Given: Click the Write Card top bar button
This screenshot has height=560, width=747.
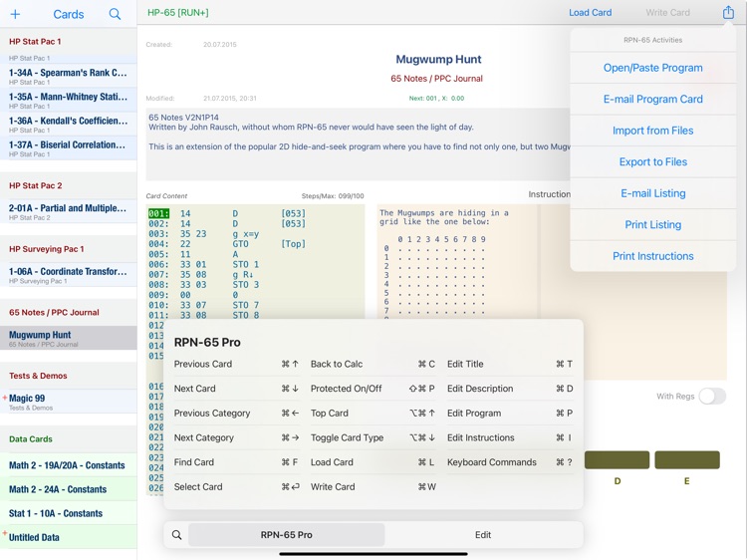Looking at the screenshot, I should [x=667, y=12].
